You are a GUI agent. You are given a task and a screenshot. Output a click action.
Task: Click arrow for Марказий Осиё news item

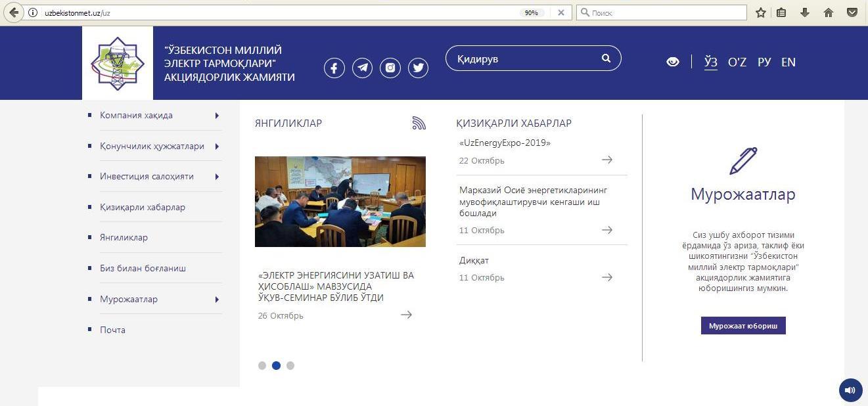(607, 230)
